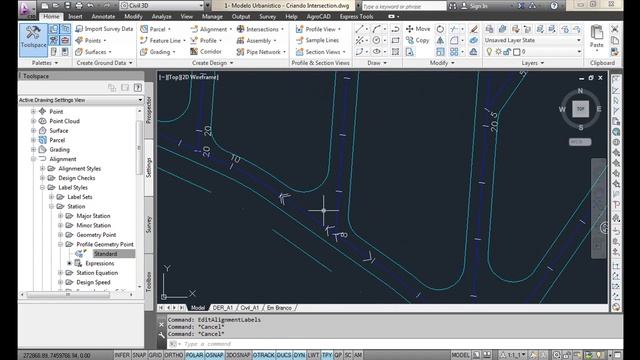
Task: Expand the Design Checks folder
Action: 42,178
